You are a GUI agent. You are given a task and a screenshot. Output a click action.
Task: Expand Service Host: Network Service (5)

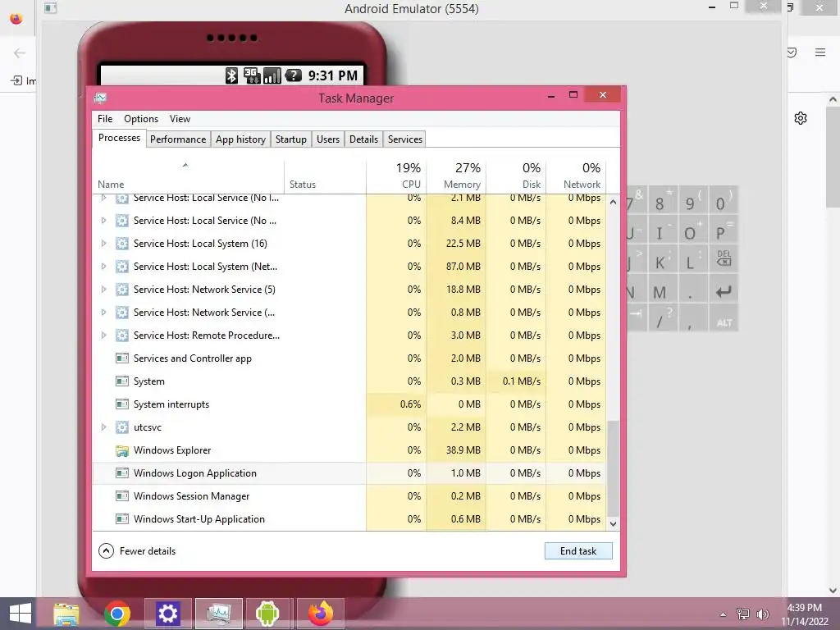[103, 290]
